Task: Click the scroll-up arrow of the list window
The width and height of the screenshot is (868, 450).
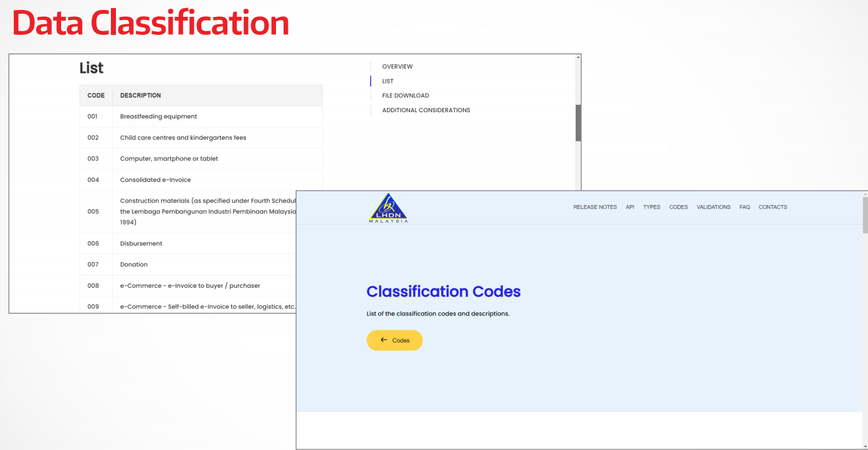Action: click(578, 57)
